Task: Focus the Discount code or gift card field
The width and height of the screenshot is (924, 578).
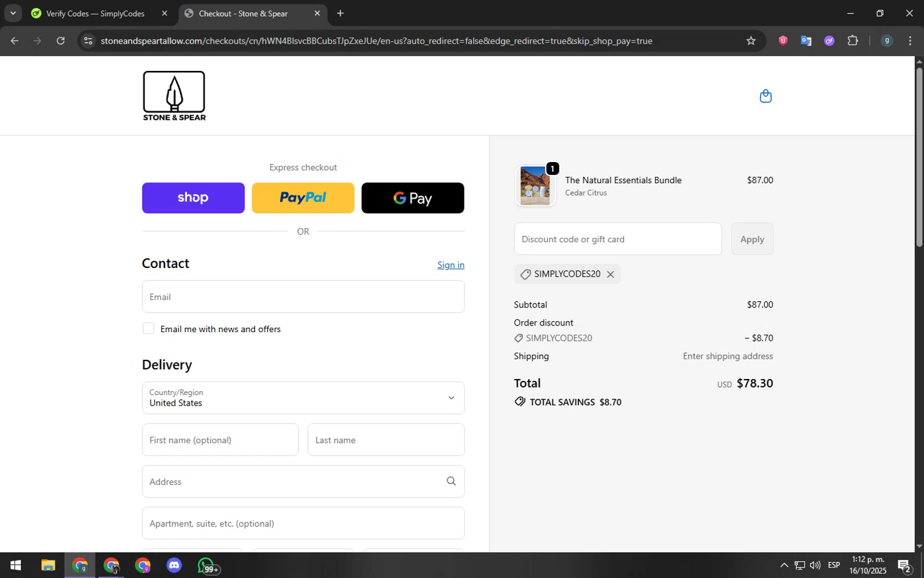Action: pos(618,239)
